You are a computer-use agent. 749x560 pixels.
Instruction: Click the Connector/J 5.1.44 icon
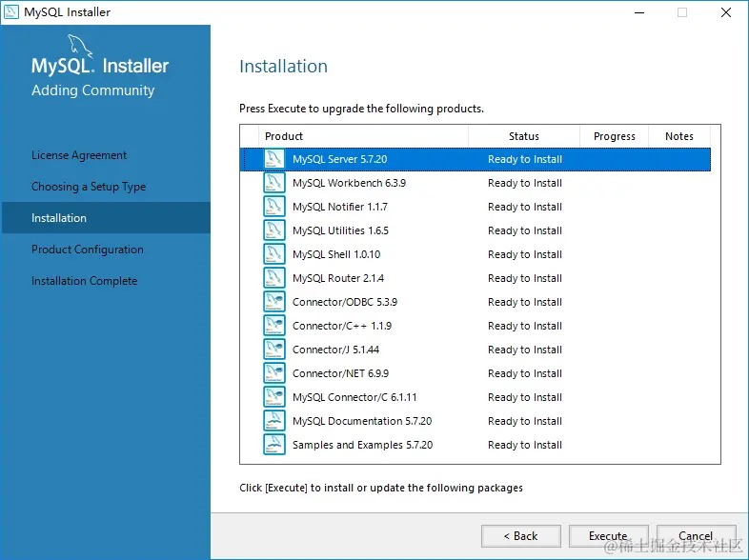274,350
